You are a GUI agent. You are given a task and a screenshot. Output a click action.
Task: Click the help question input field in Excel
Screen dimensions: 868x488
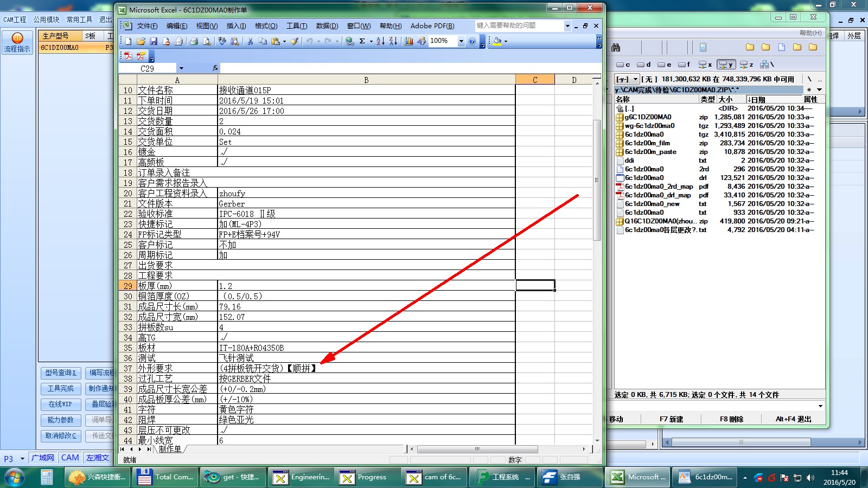[519, 25]
